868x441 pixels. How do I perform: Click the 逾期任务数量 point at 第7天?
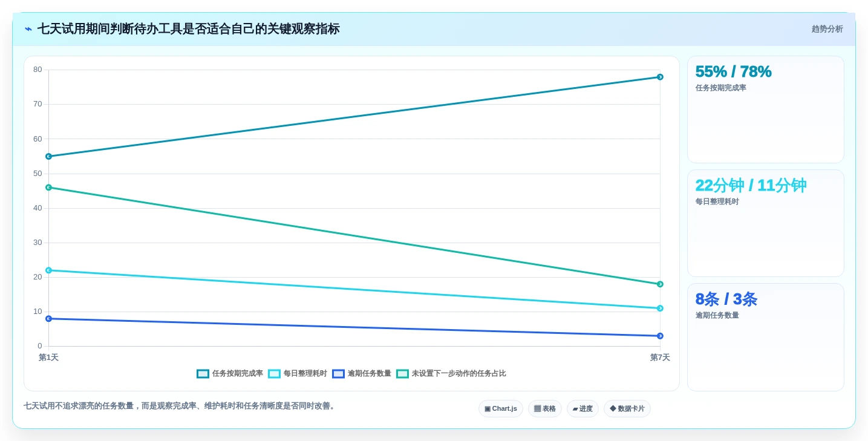[x=660, y=336]
